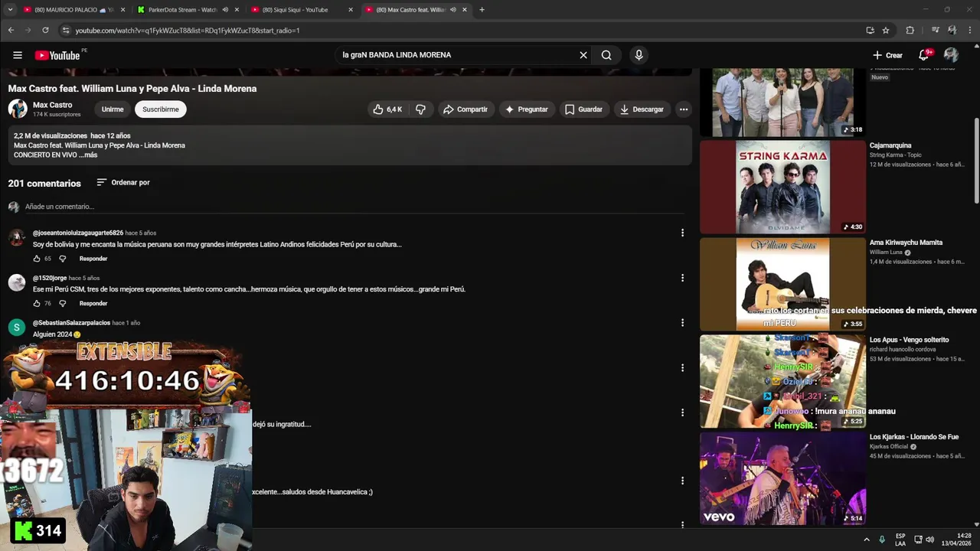Click the browser address bar URL
Image resolution: width=980 pixels, height=551 pixels.
coord(187,31)
